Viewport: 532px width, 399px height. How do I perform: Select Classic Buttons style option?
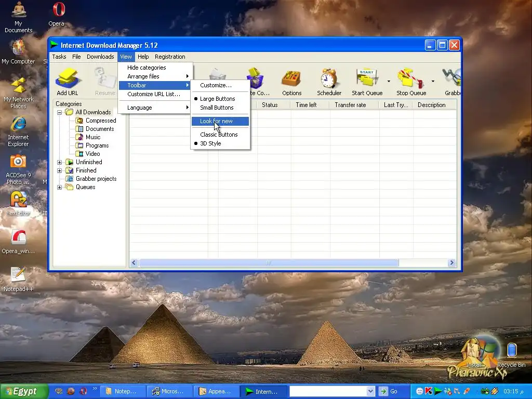click(x=220, y=135)
